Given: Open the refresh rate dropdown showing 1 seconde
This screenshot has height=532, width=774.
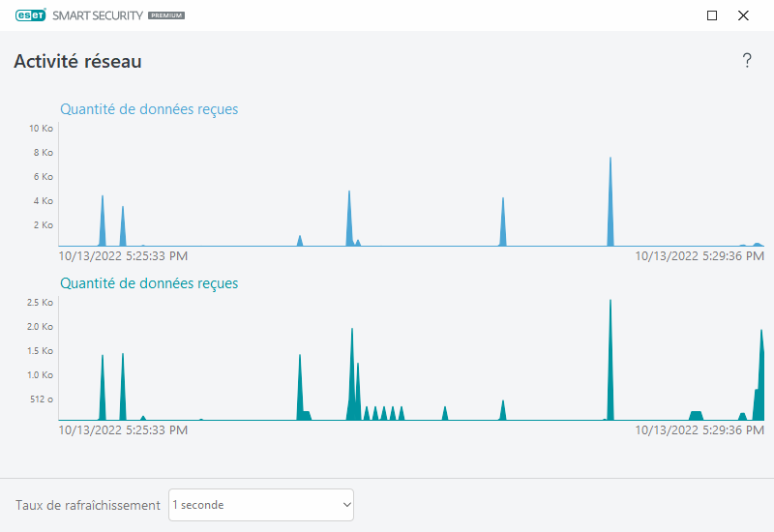Looking at the screenshot, I should 261,505.
